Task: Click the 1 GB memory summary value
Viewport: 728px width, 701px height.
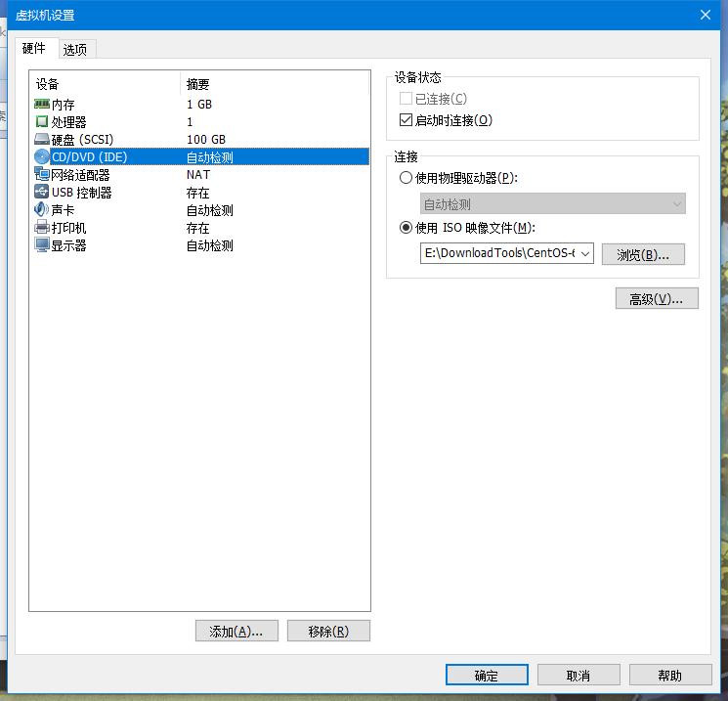Action: pos(199,104)
